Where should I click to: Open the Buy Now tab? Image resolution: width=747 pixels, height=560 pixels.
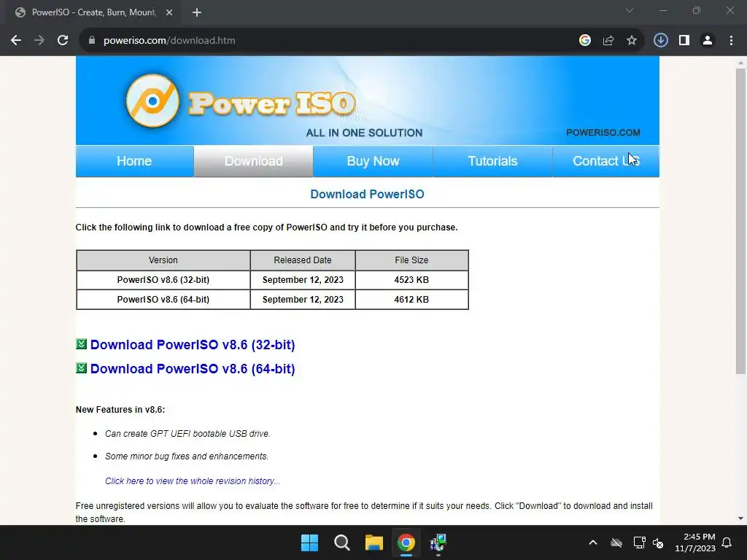click(x=373, y=161)
